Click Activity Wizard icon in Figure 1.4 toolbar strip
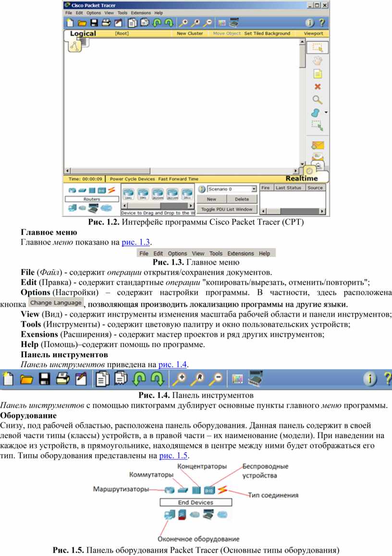The width and height of the screenshot is (392, 556). [81, 379]
